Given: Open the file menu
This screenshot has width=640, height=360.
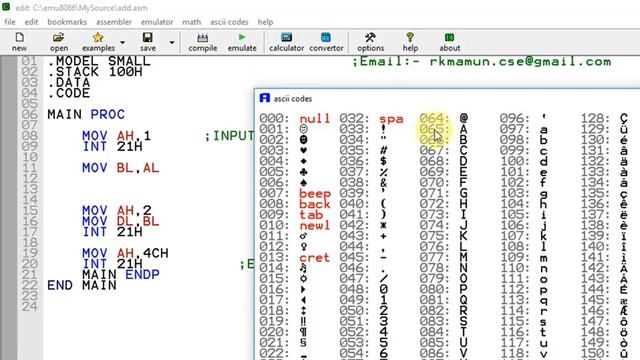Looking at the screenshot, I should pos(10,22).
